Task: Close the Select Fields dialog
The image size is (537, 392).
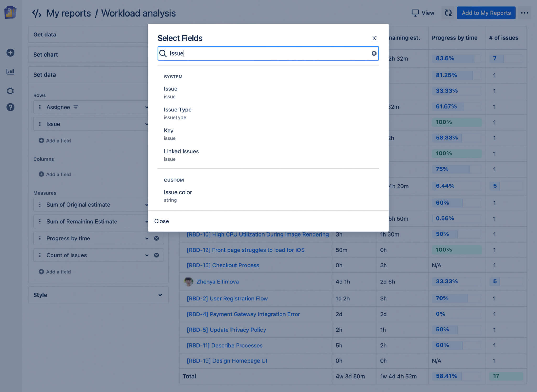Action: 374,38
